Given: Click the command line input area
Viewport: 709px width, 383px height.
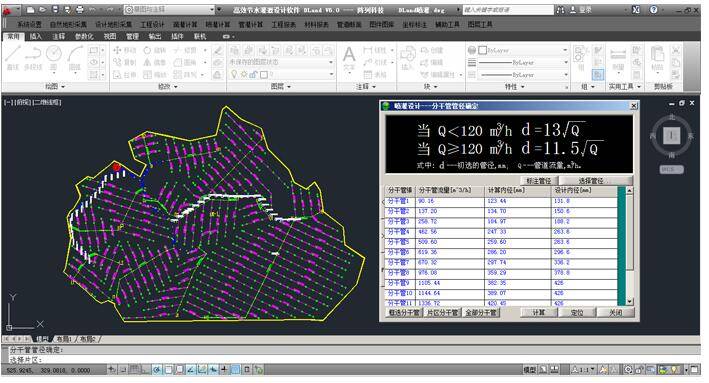Looking at the screenshot, I should pos(353,359).
